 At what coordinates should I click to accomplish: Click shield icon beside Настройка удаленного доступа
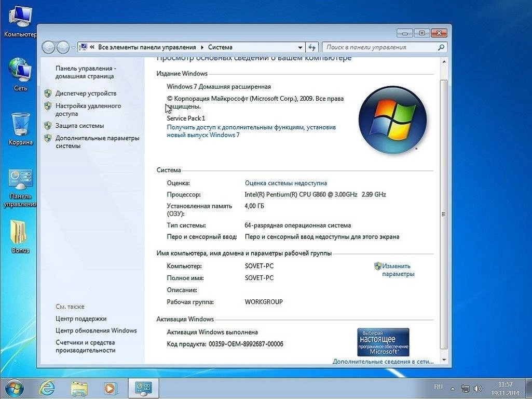48,106
